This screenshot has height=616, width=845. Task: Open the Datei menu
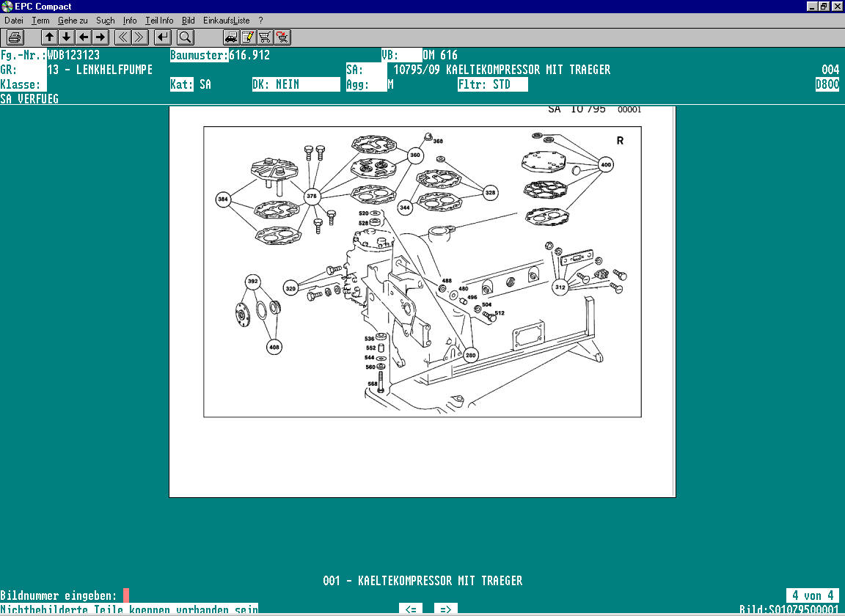click(14, 21)
